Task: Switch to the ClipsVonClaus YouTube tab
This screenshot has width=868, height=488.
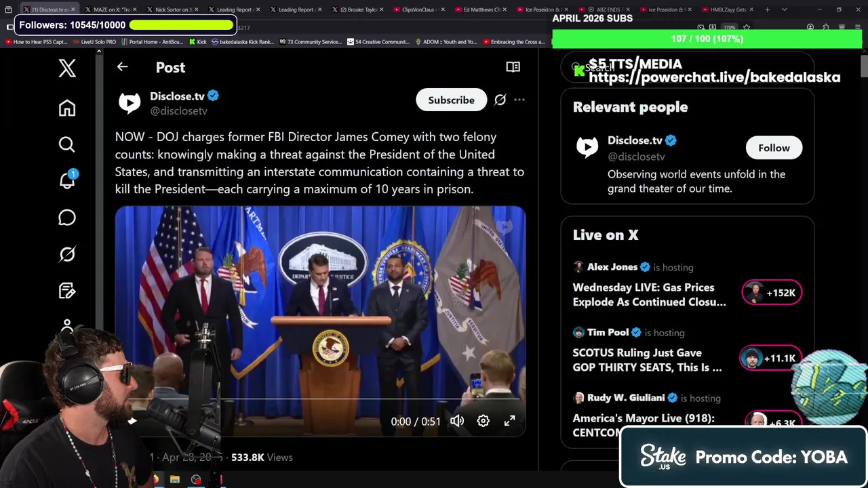Action: click(419, 9)
